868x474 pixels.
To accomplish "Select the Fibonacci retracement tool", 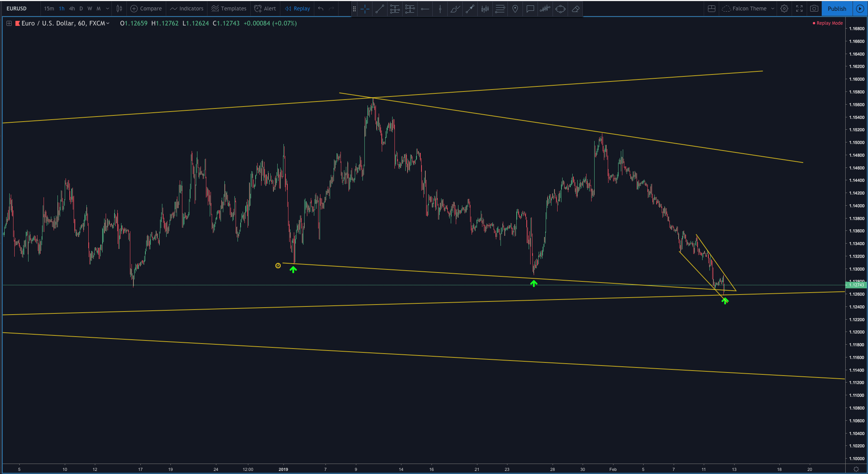I will [x=395, y=9].
